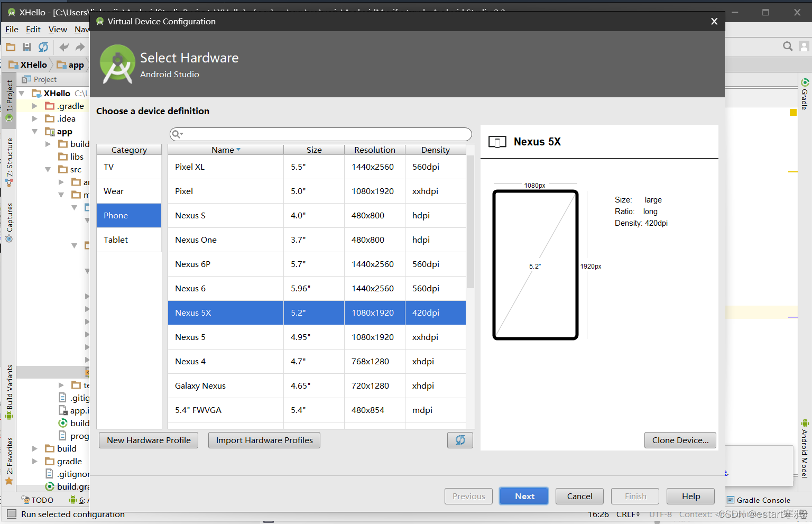
Task: Select the Tablet category
Action: click(x=129, y=240)
